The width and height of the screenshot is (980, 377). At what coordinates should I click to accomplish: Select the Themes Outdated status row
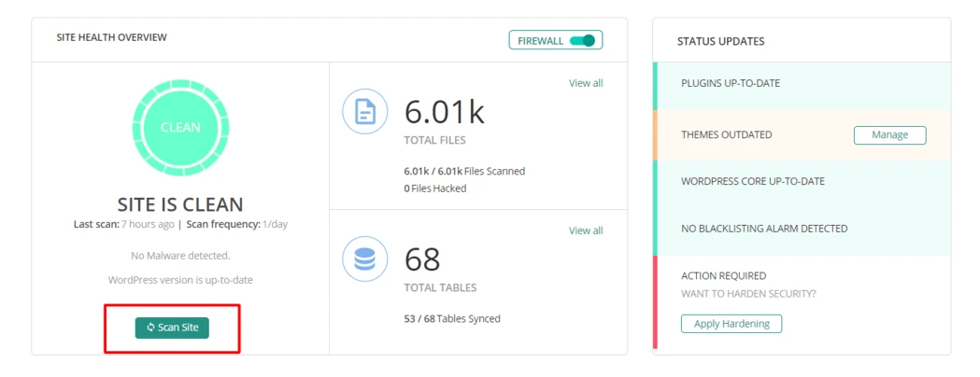802,134
